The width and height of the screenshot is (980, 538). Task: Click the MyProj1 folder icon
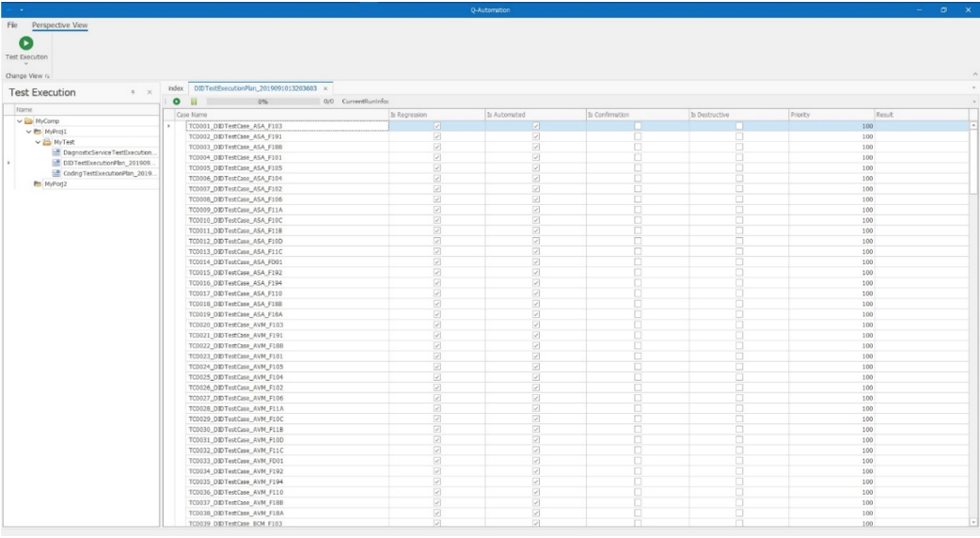click(x=38, y=132)
